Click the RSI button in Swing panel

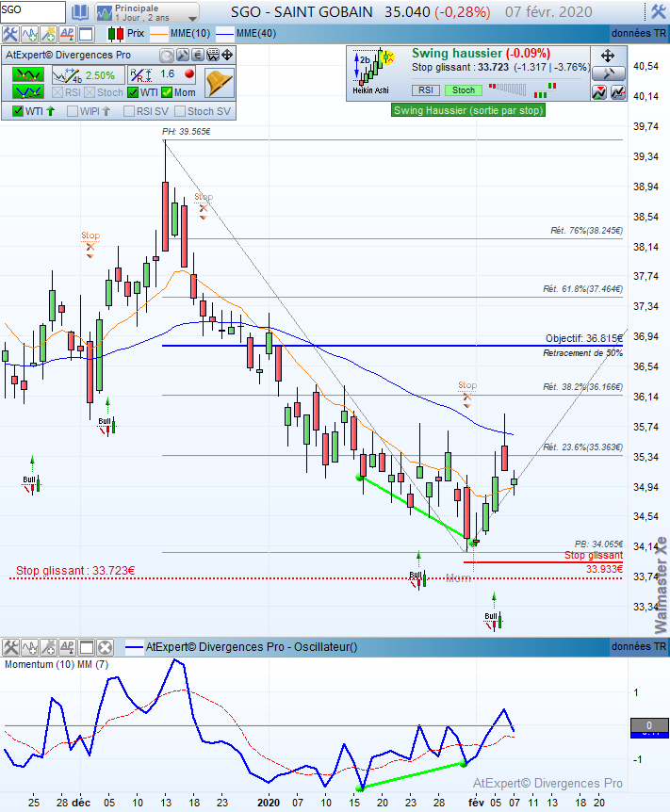tap(426, 90)
